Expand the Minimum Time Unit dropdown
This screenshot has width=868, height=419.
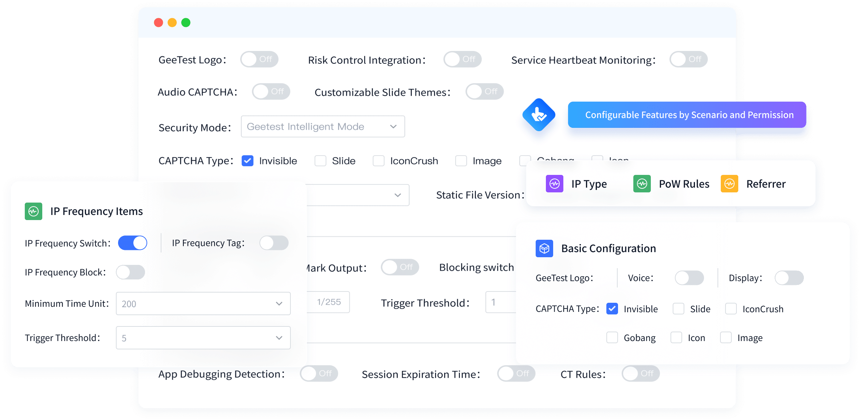click(203, 304)
